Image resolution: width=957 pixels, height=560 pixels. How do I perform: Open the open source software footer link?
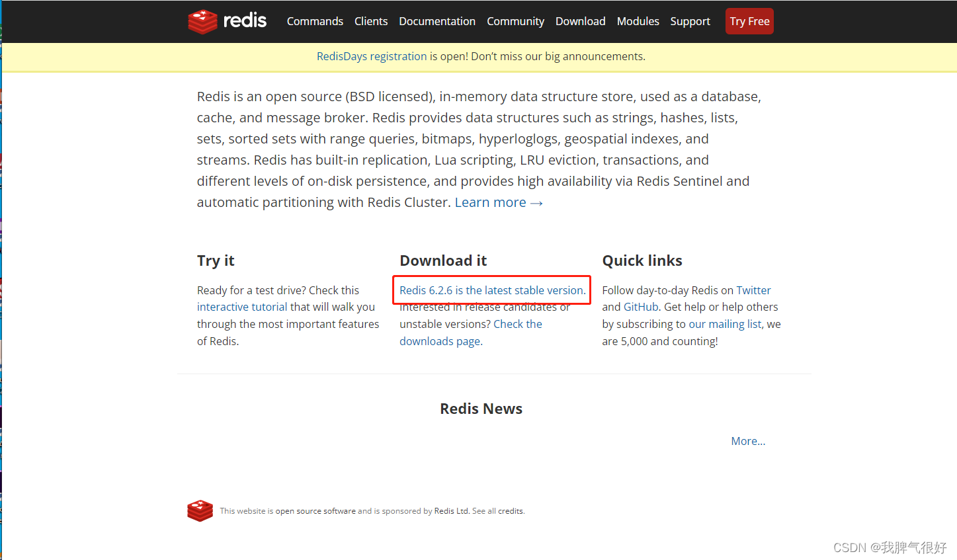pos(315,511)
